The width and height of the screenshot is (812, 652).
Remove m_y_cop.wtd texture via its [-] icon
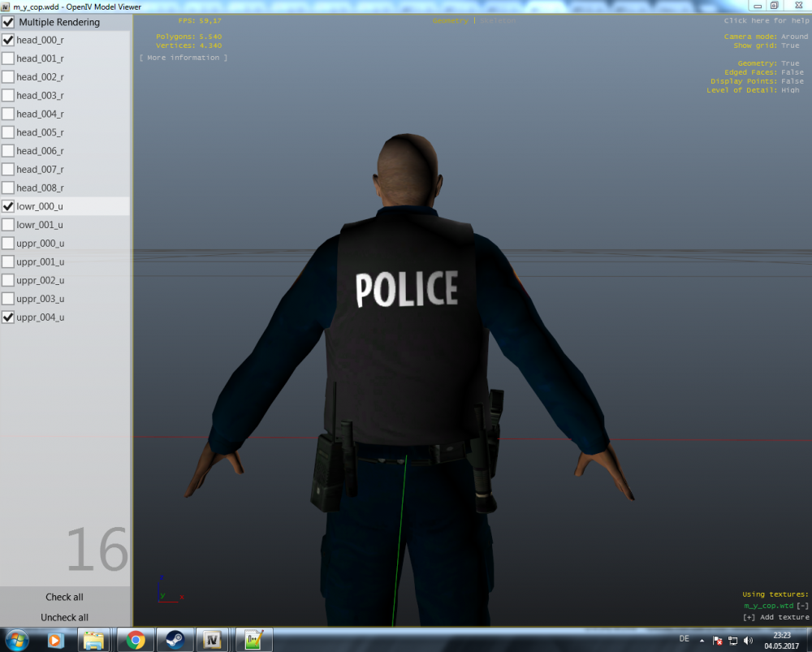tap(802, 605)
